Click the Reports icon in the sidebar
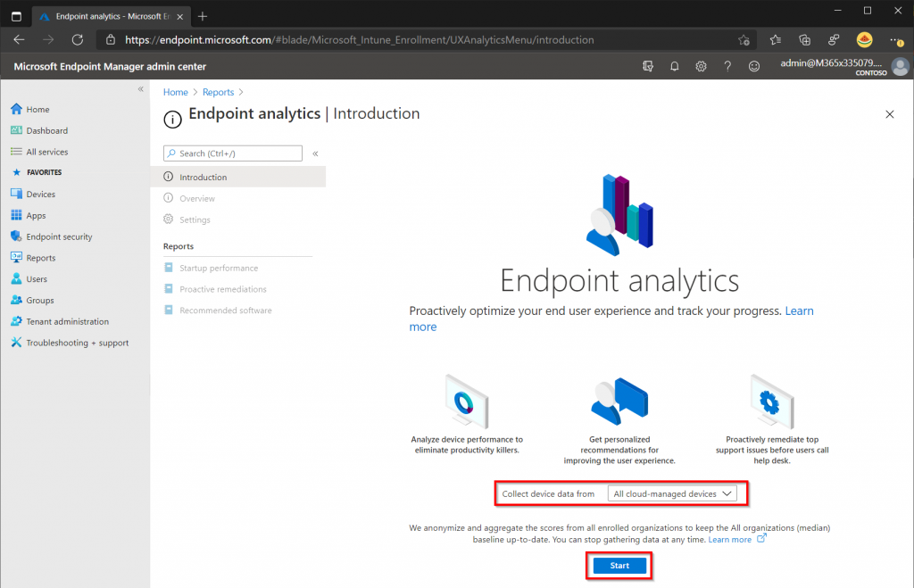Viewport: 914px width, 588px height. pyautogui.click(x=16, y=258)
